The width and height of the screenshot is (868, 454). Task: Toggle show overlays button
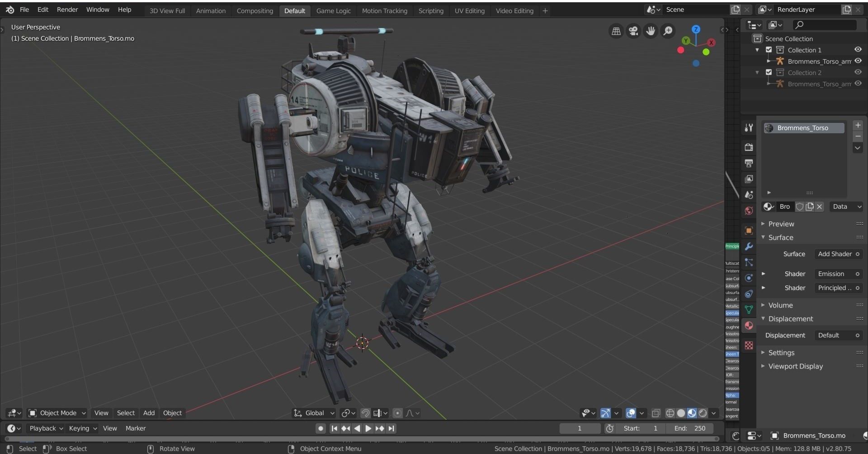[631, 413]
